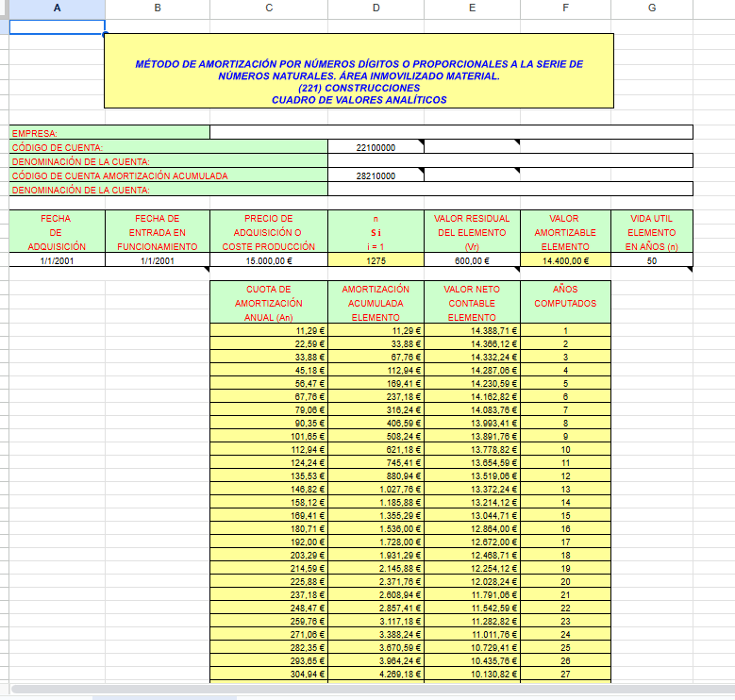Screen dimensions: 735x700
Task: Select the 600,00 € residual value cell
Action: [x=472, y=261]
